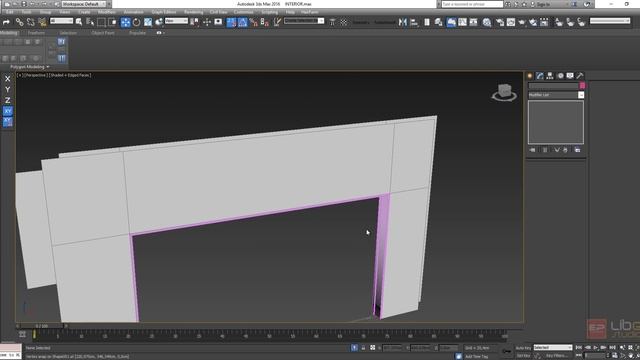Activate the Select and Rotate tool
This screenshot has height=360, width=640.
coord(136,22)
